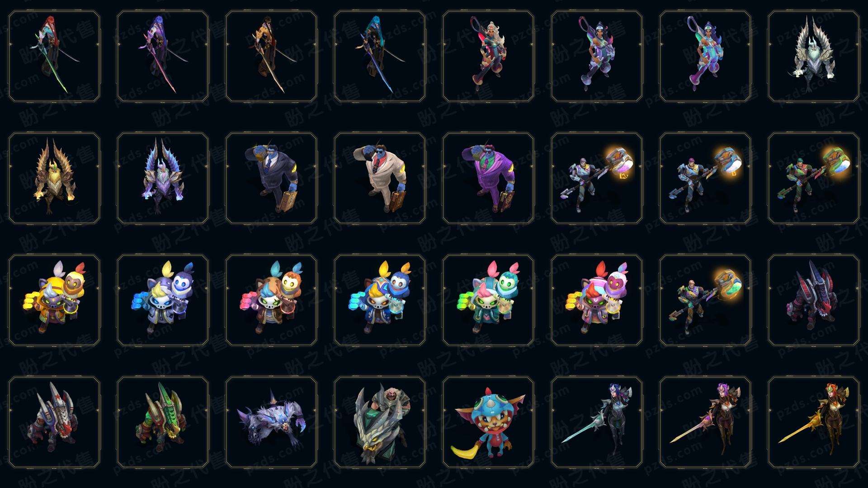Select the purple suit briefcase brawler chroma
The image size is (868, 488).
click(x=488, y=178)
